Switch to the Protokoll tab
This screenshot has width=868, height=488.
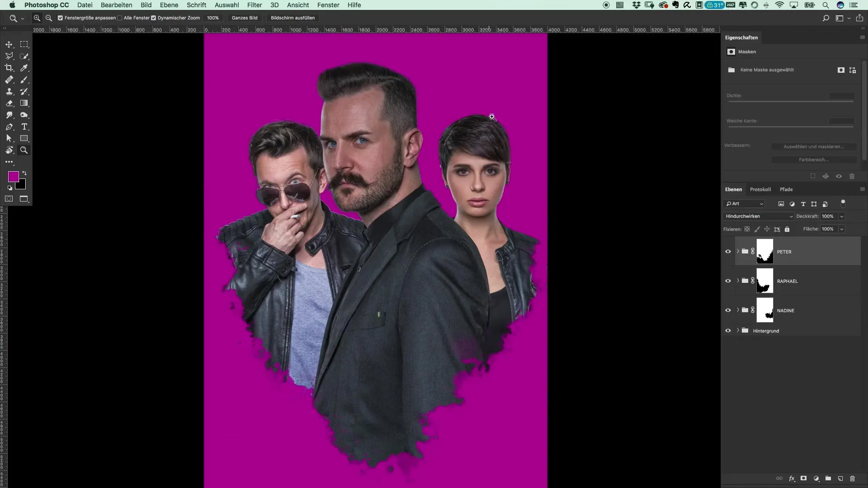tap(760, 189)
